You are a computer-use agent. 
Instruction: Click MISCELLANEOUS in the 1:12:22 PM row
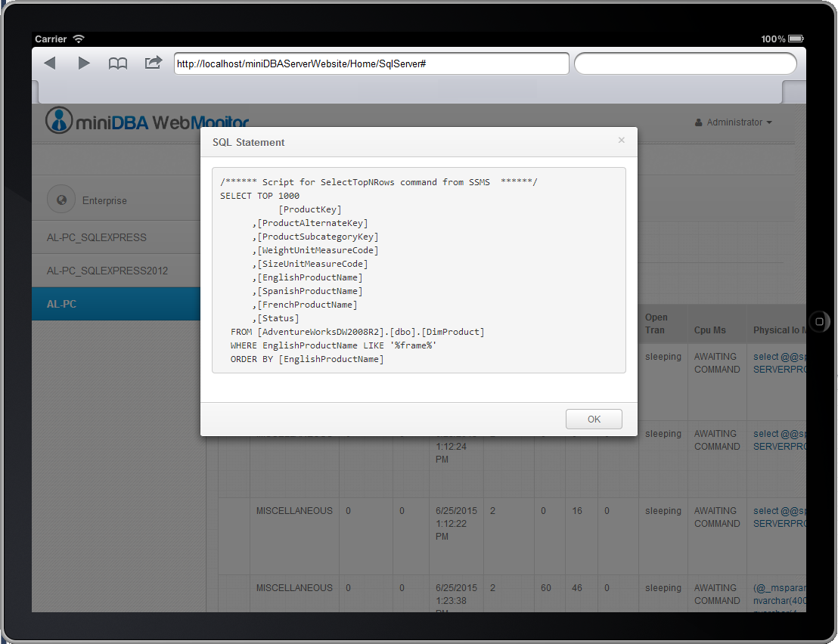(294, 511)
